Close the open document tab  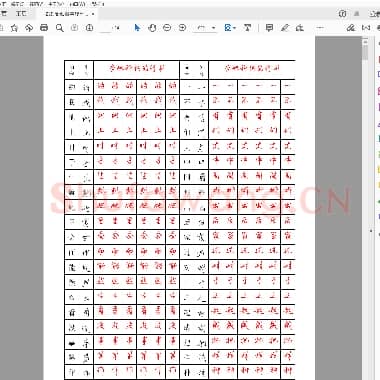click(x=93, y=14)
